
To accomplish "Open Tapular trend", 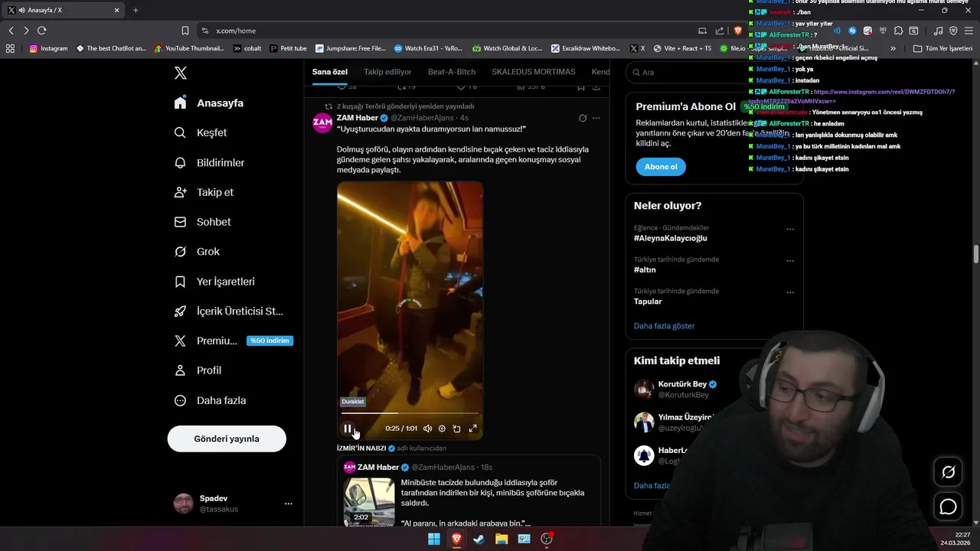I will pyautogui.click(x=648, y=302).
